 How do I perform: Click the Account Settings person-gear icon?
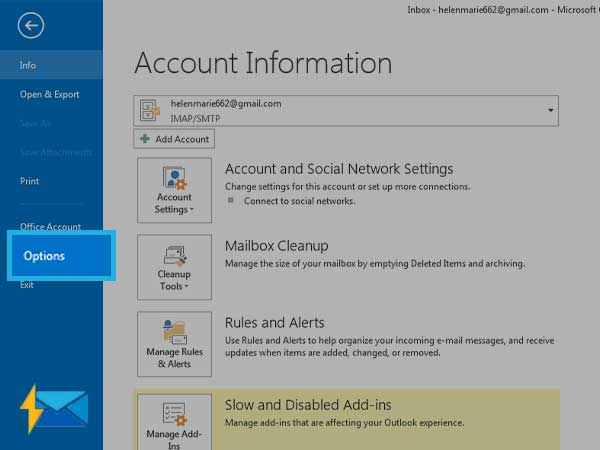[x=174, y=178]
